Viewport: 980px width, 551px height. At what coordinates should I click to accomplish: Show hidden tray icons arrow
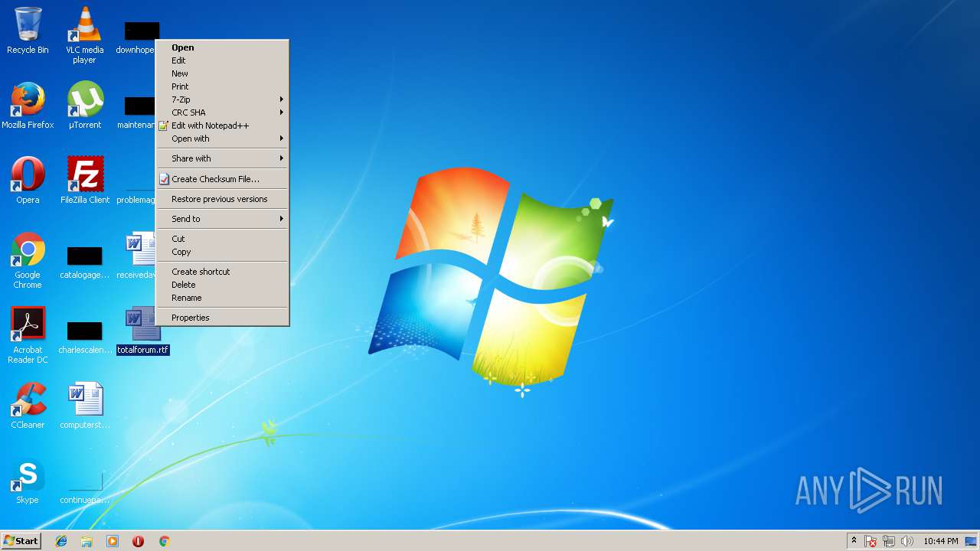(854, 540)
